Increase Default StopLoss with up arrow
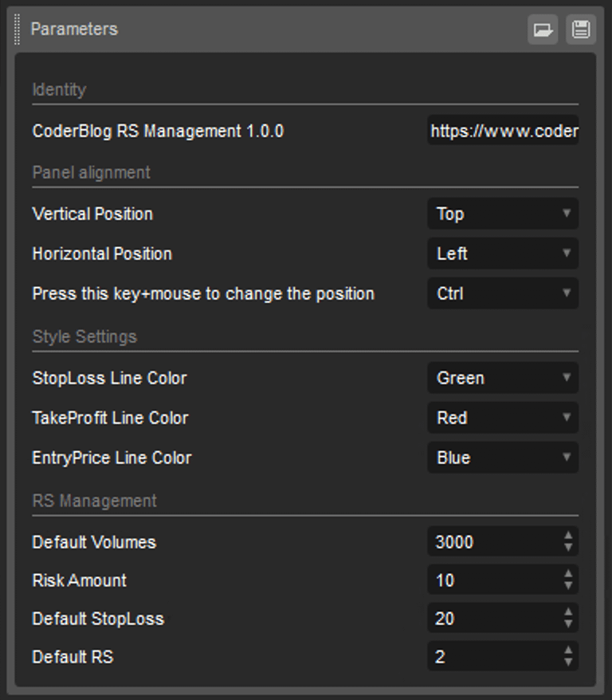 [568, 612]
